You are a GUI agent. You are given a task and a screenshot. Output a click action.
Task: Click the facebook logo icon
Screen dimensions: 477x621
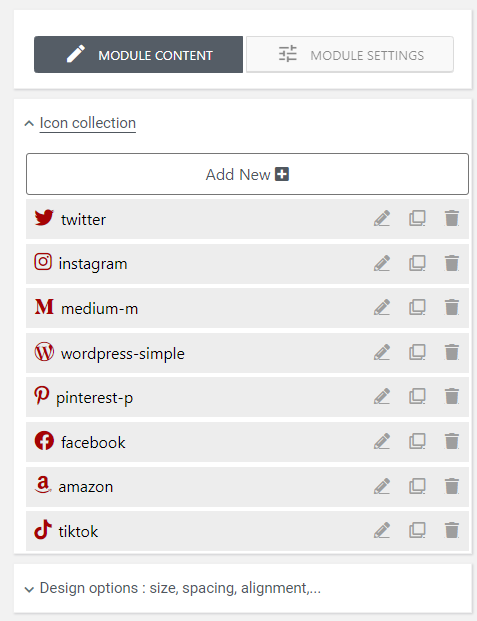pyautogui.click(x=44, y=441)
